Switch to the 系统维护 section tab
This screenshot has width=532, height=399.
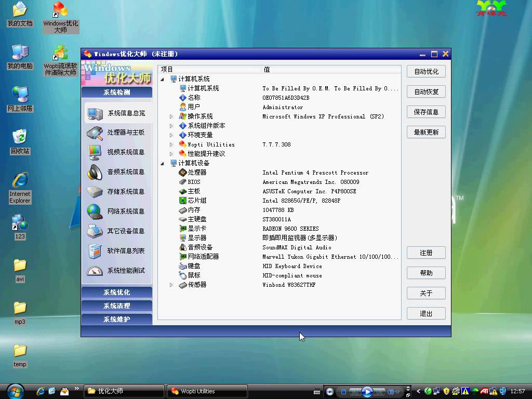point(117,320)
